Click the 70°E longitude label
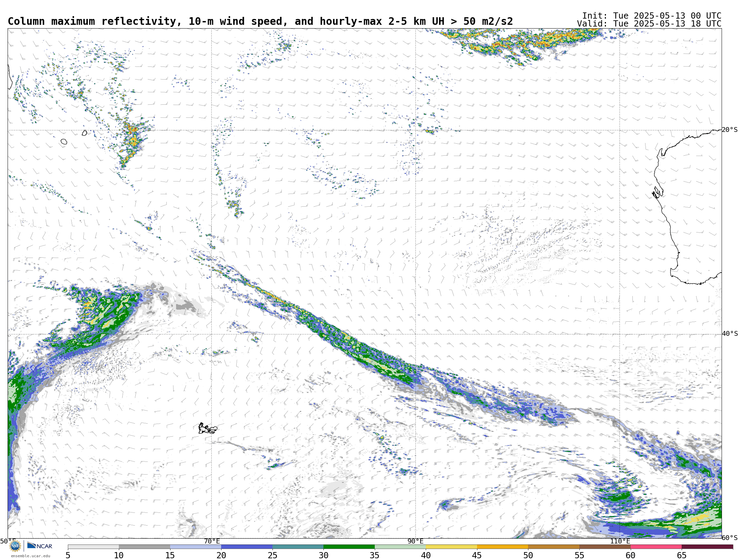This screenshot has width=744, height=560. (x=211, y=541)
